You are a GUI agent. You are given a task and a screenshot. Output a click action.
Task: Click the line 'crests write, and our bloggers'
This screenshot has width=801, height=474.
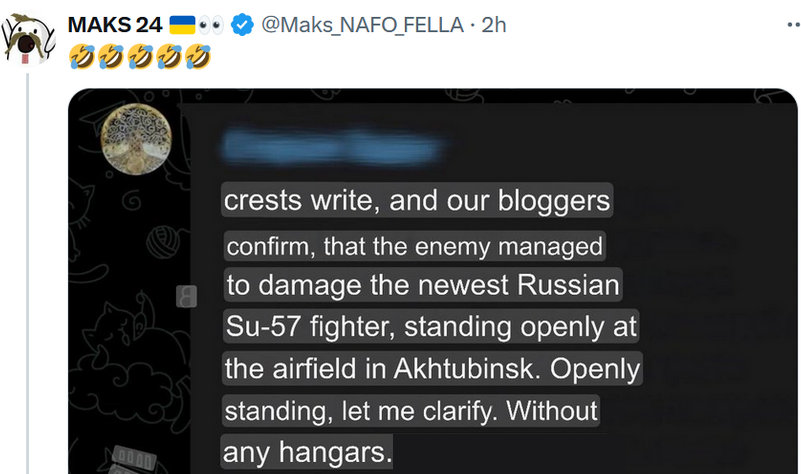click(416, 201)
